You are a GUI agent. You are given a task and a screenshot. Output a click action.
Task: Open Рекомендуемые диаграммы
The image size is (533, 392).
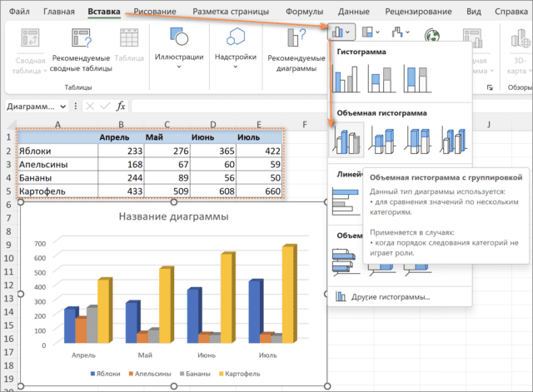click(x=296, y=50)
